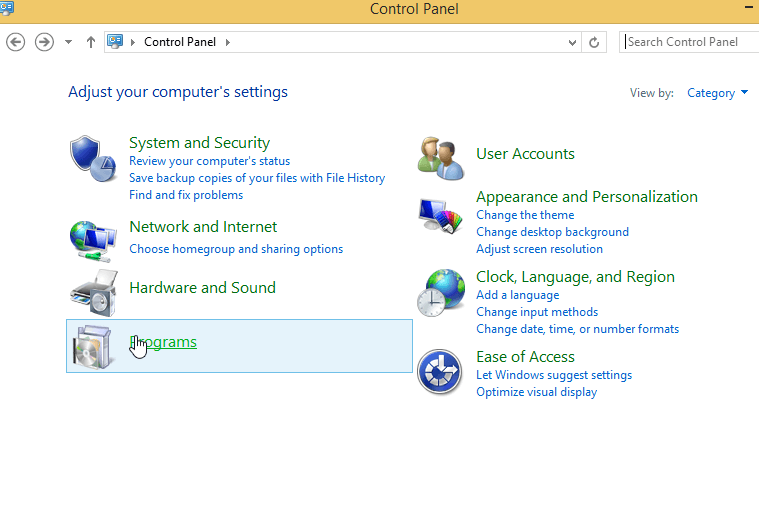The height and width of the screenshot is (508, 759).
Task: Go up one level with the Up arrow
Action: [x=91, y=42]
